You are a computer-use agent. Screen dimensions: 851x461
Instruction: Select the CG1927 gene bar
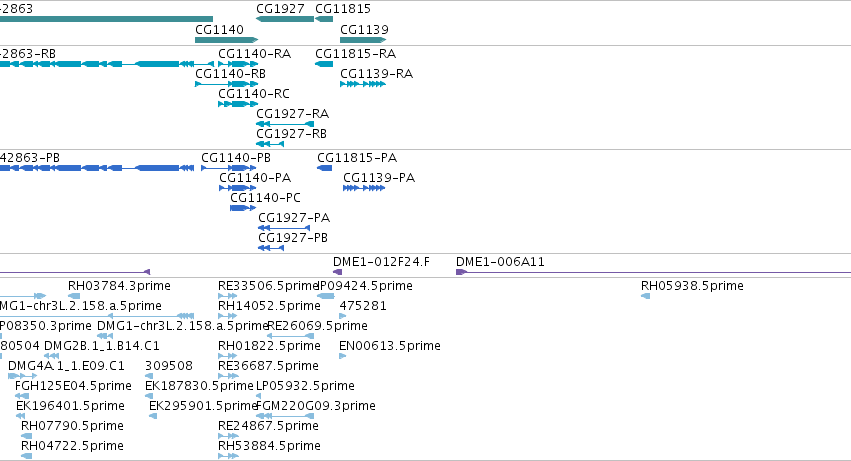click(285, 19)
